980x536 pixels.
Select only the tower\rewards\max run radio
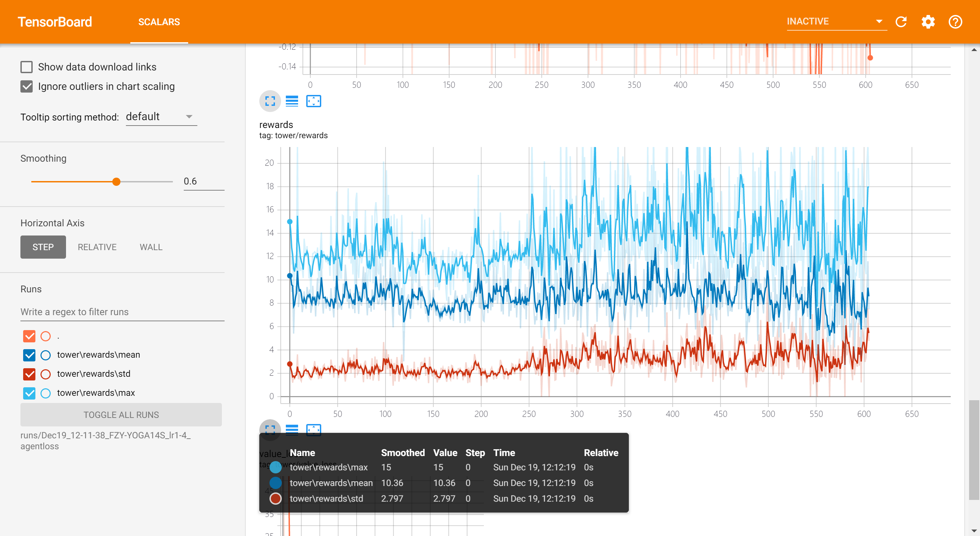(46, 393)
